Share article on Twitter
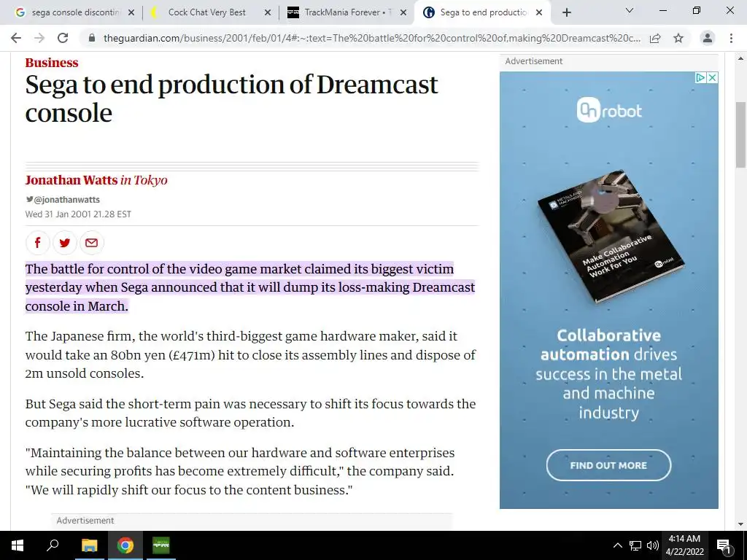 tap(65, 242)
